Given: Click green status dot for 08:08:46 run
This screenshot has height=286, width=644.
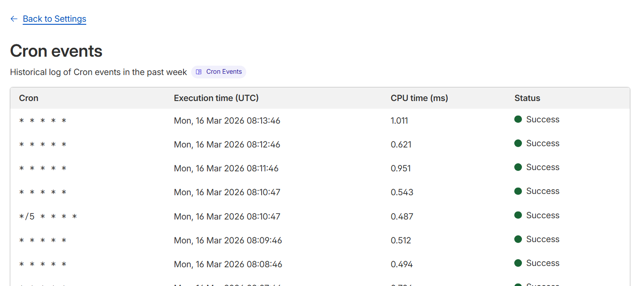Looking at the screenshot, I should point(518,263).
